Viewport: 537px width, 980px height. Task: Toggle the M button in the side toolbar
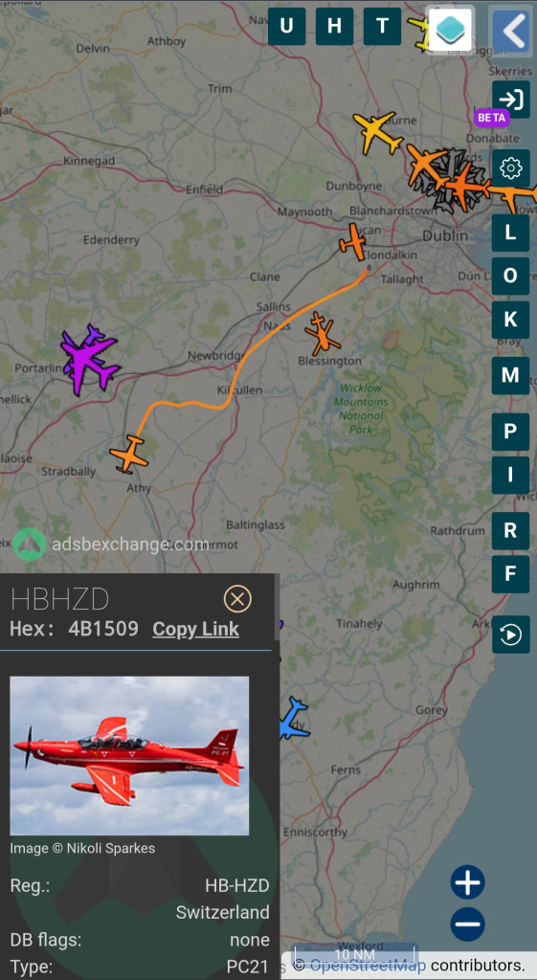(x=511, y=375)
